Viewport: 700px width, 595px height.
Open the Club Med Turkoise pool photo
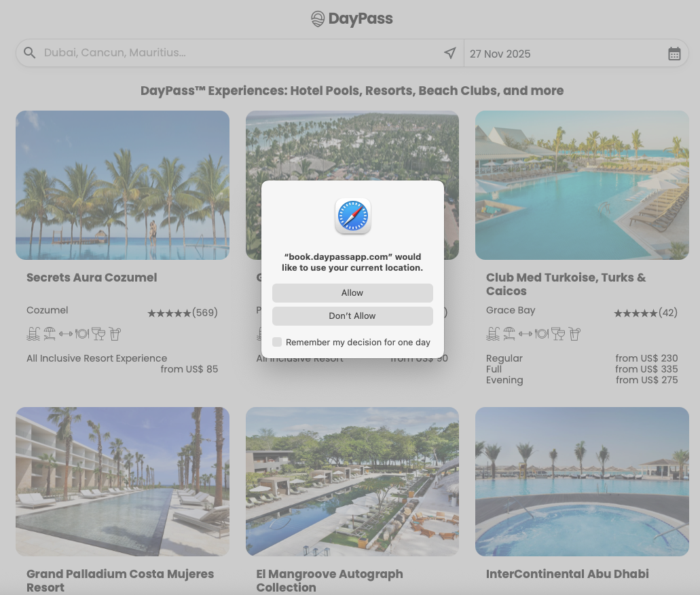point(582,185)
